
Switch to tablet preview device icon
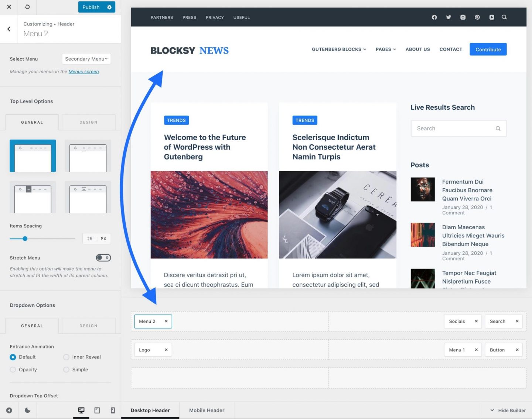tap(97, 410)
